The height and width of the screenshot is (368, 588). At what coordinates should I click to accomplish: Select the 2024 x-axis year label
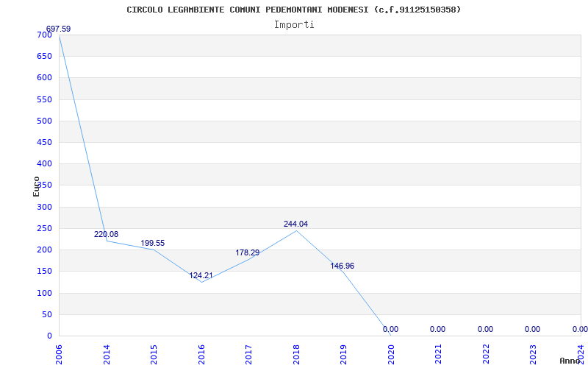[581, 355]
